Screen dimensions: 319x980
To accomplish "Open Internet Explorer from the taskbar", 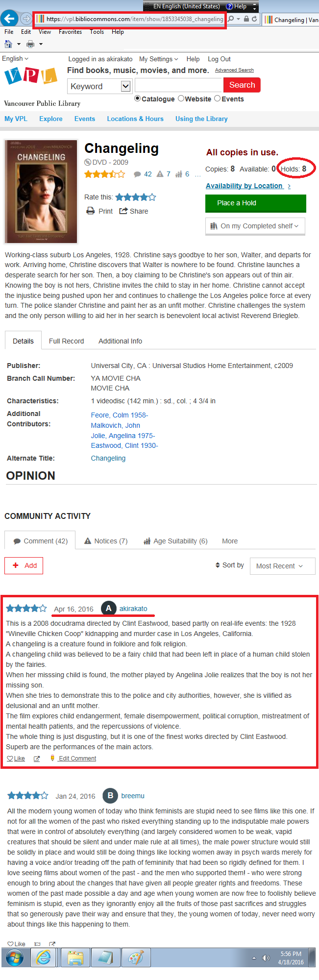I will pyautogui.click(x=44, y=957).
